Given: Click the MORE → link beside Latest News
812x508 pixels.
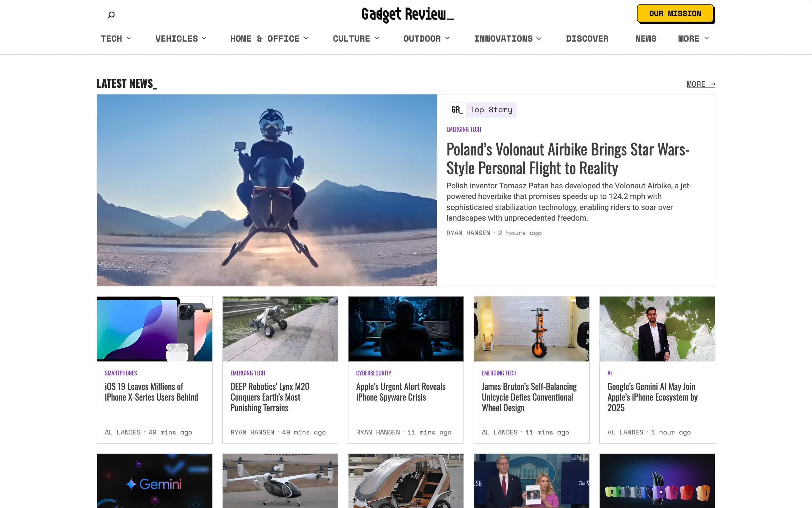Looking at the screenshot, I should coord(701,84).
